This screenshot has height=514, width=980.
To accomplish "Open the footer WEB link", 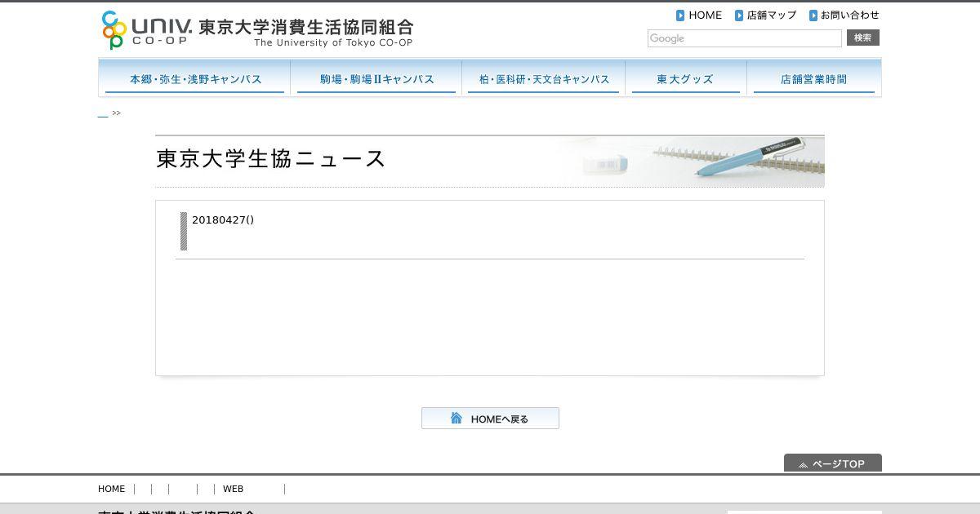I will click(x=234, y=489).
